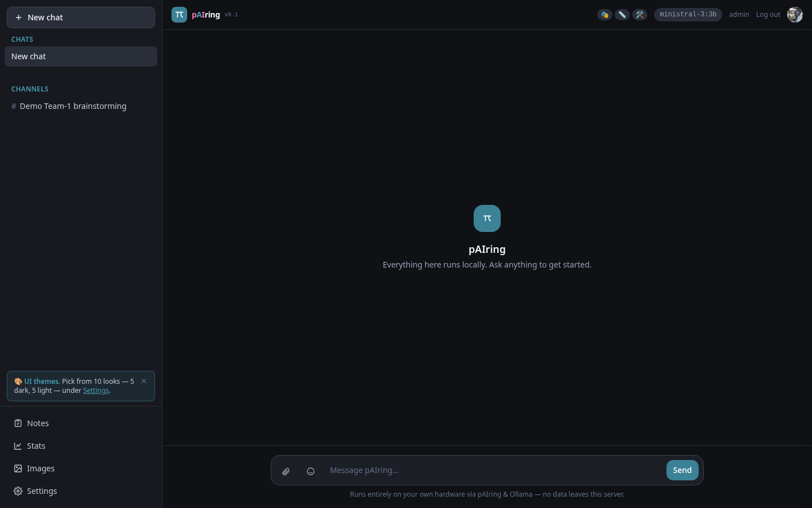Click the CHATS section heading
Screen dimensions: 812x508
point(22,40)
